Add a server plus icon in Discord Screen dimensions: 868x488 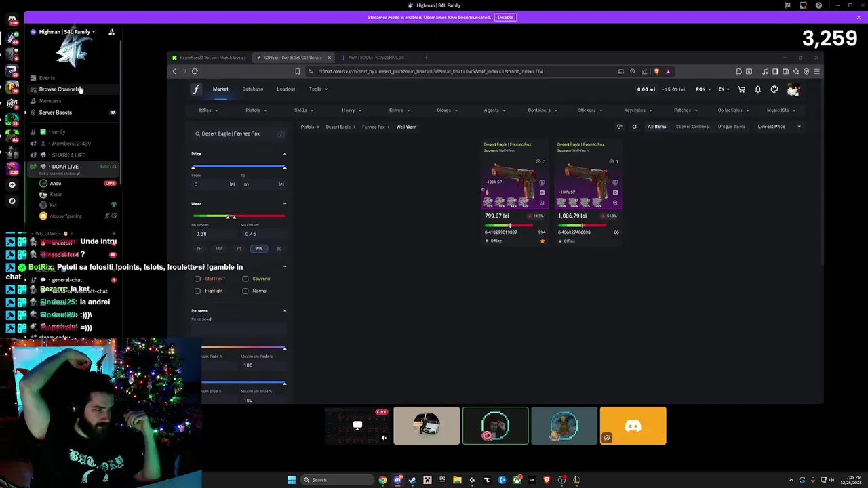click(x=12, y=184)
